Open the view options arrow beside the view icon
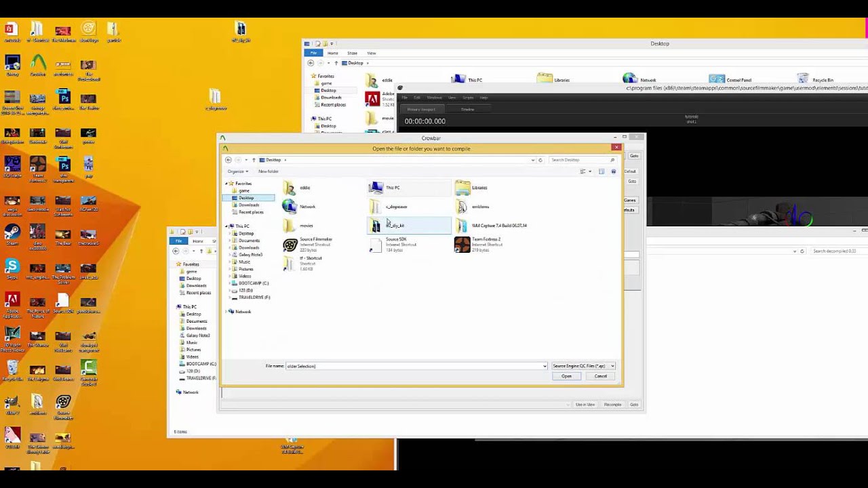868x488 pixels. [x=589, y=171]
